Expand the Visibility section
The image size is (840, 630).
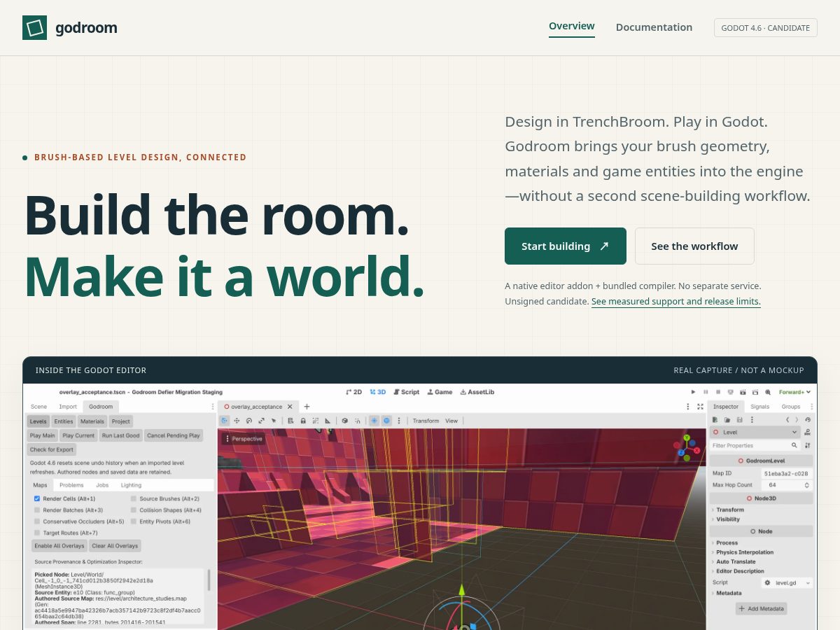[728, 519]
